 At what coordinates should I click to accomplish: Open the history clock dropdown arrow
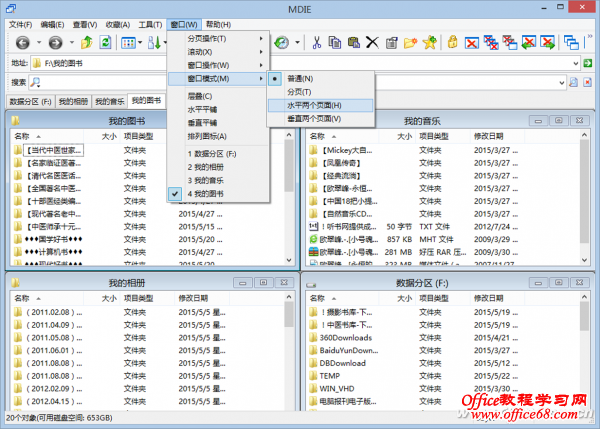coord(297,42)
